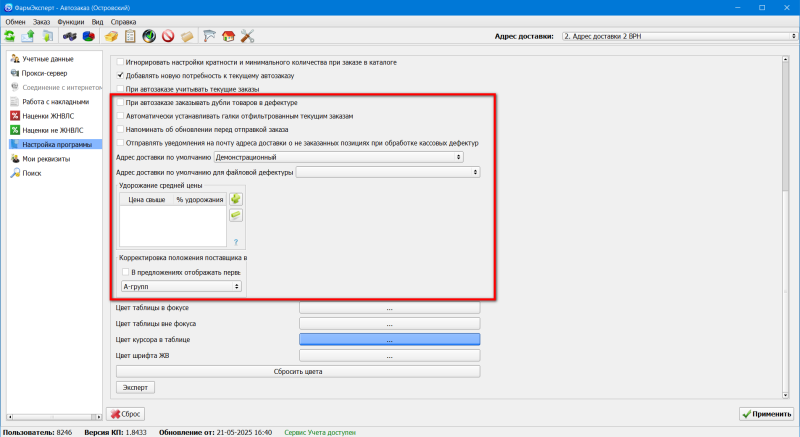
Task: Click the blue question mark help icon
Action: click(x=236, y=242)
